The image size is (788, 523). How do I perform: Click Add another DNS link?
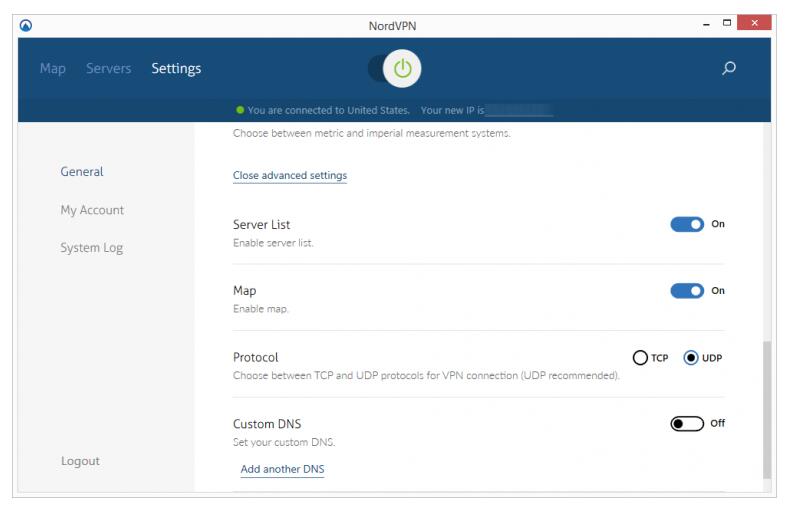[x=282, y=469]
